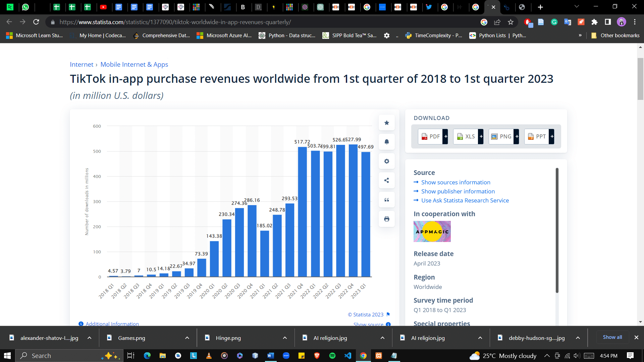Click Show all downloads button
The image size is (644, 362).
[612, 337]
